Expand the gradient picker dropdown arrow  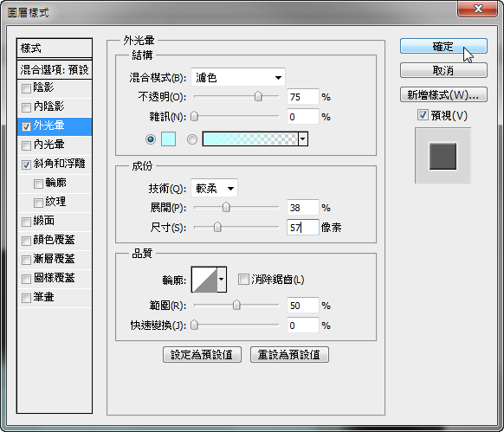click(x=303, y=139)
